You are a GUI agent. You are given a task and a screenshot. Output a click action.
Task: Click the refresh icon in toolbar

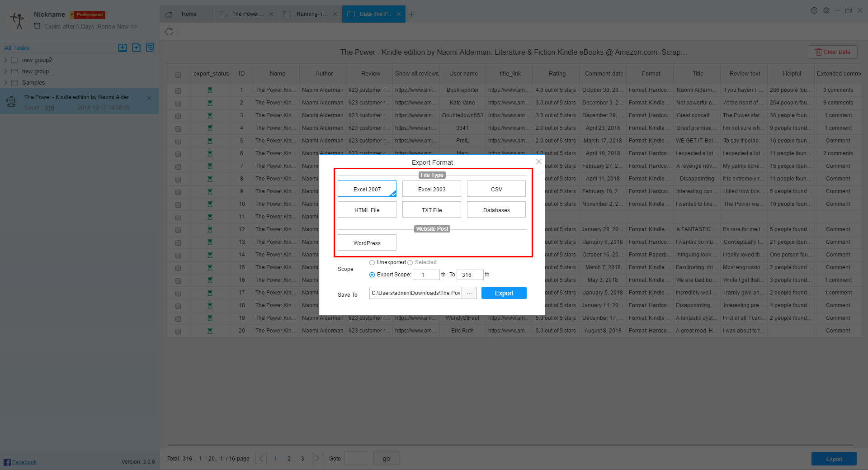point(169,32)
